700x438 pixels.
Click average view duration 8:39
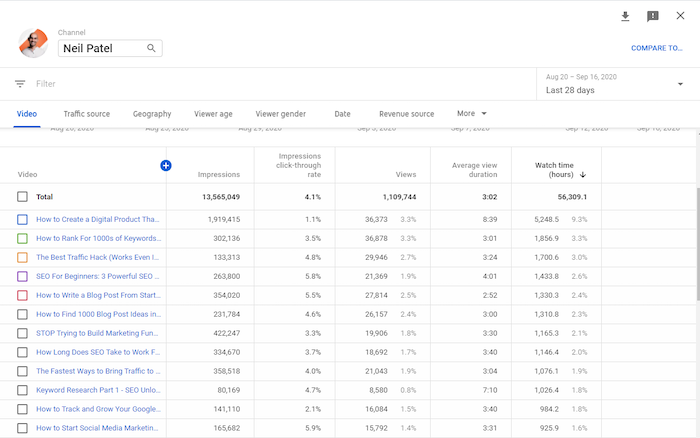click(490, 220)
